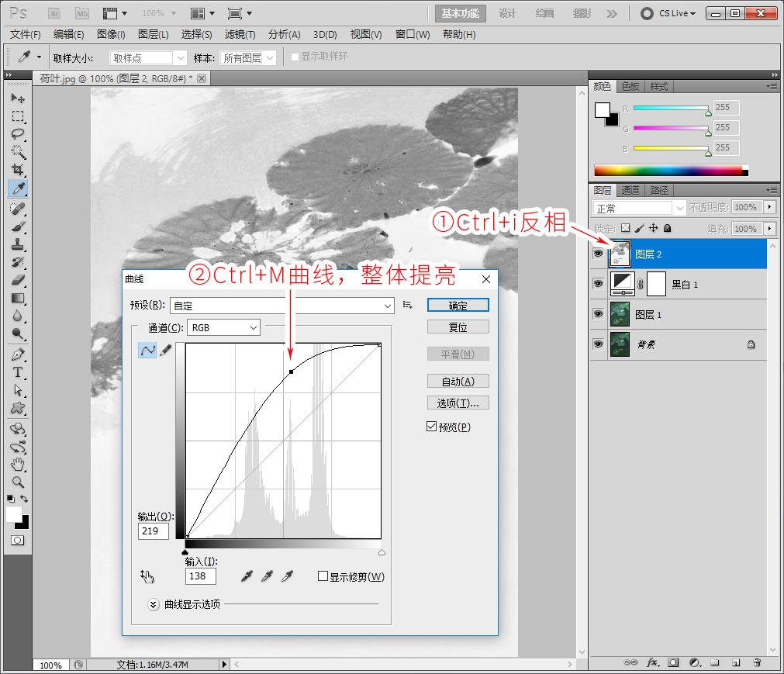Open the layer blend mode dropdown

coord(638,208)
